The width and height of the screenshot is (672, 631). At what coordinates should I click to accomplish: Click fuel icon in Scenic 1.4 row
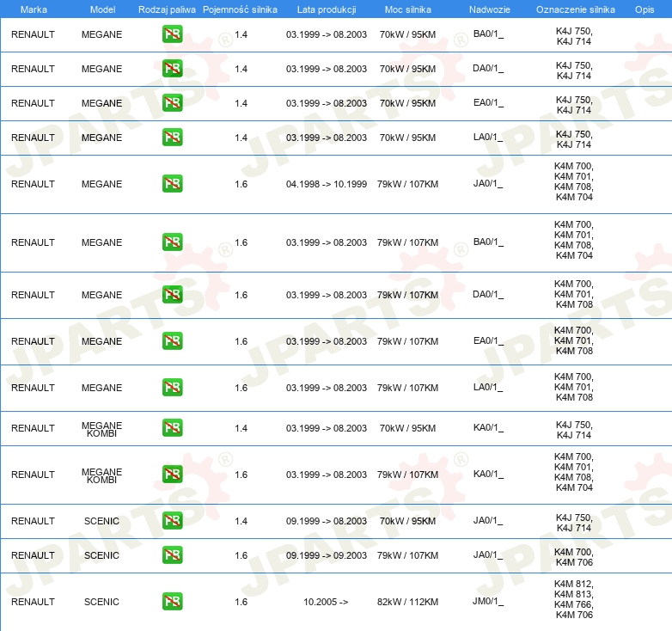point(172,520)
